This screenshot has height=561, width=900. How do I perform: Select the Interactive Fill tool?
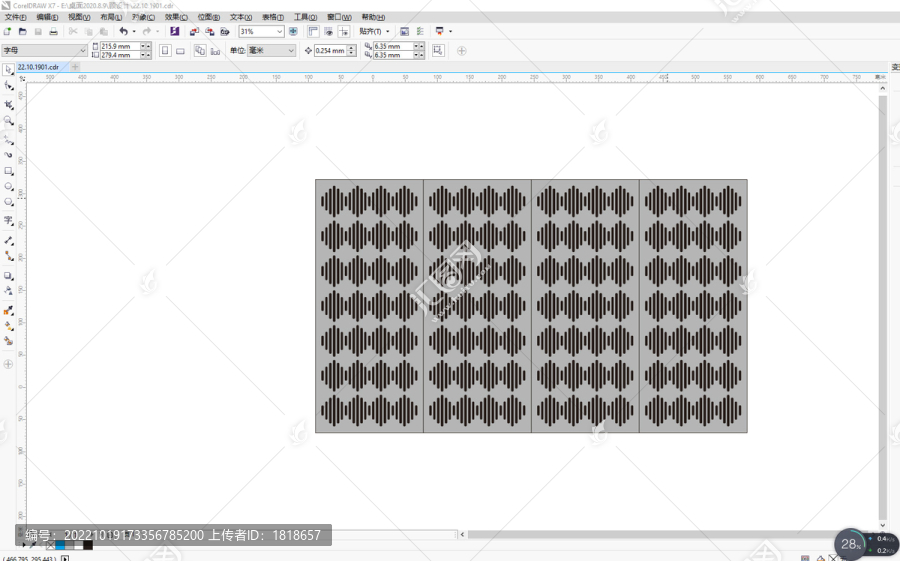[x=8, y=326]
